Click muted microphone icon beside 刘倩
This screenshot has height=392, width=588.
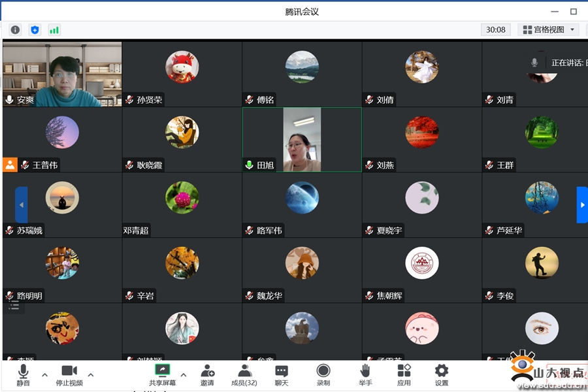369,99
